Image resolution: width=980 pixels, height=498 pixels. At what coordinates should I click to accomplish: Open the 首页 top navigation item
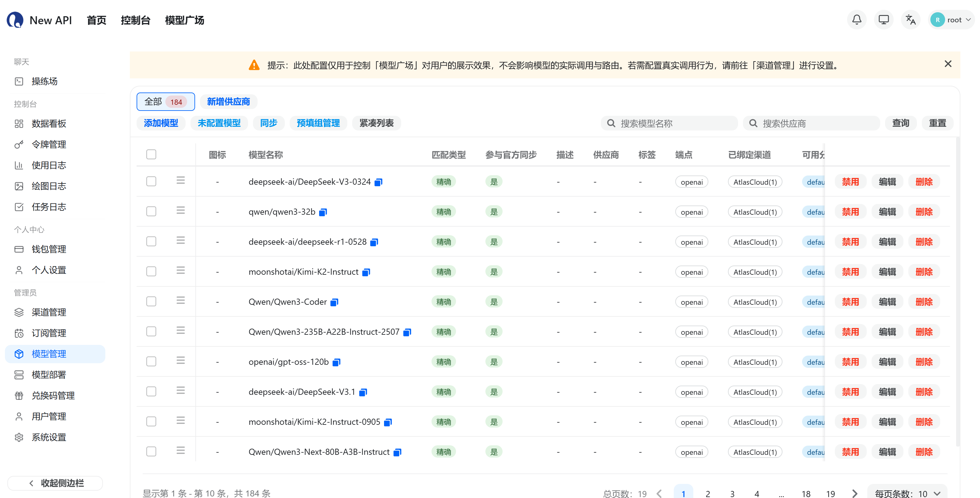97,20
